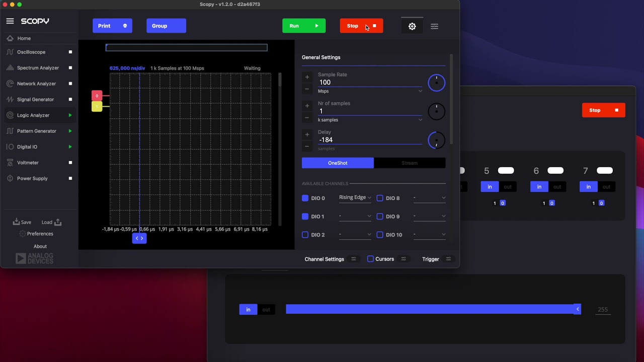Open DIO 0 Rising Edge trigger dropdown
The image size is (644, 362).
[355, 198]
